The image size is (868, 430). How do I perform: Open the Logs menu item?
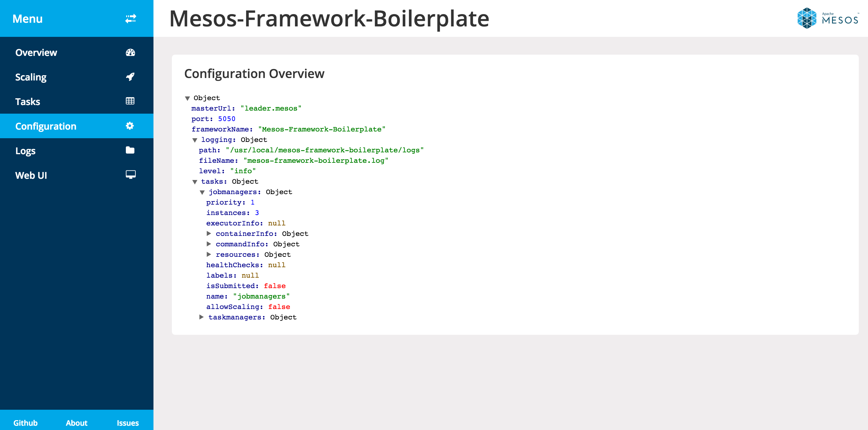tap(76, 151)
